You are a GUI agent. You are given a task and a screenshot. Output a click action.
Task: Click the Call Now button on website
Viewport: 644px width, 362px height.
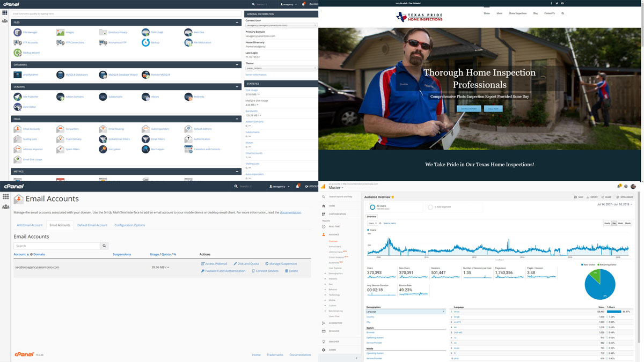click(493, 108)
